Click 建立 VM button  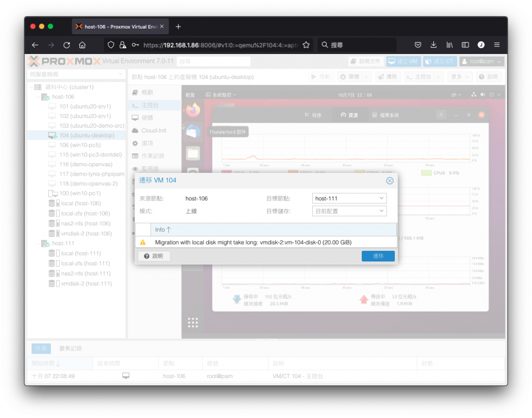[x=403, y=61]
